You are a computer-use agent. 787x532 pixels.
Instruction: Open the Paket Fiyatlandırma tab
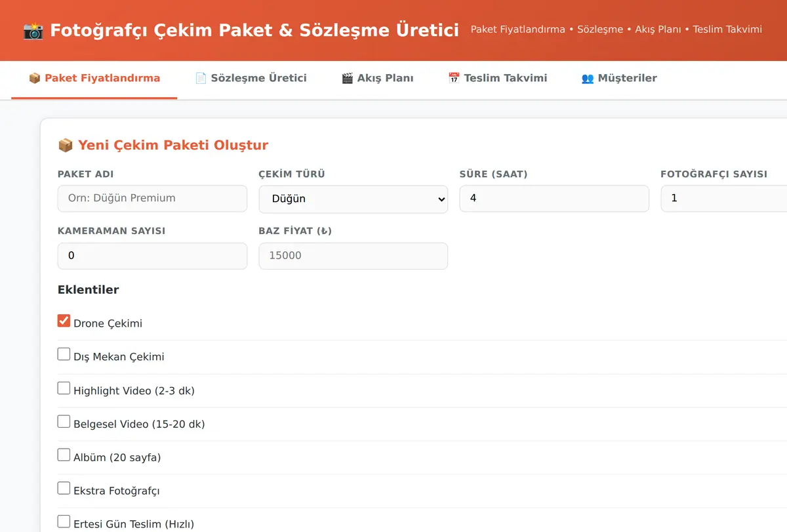pyautogui.click(x=94, y=79)
